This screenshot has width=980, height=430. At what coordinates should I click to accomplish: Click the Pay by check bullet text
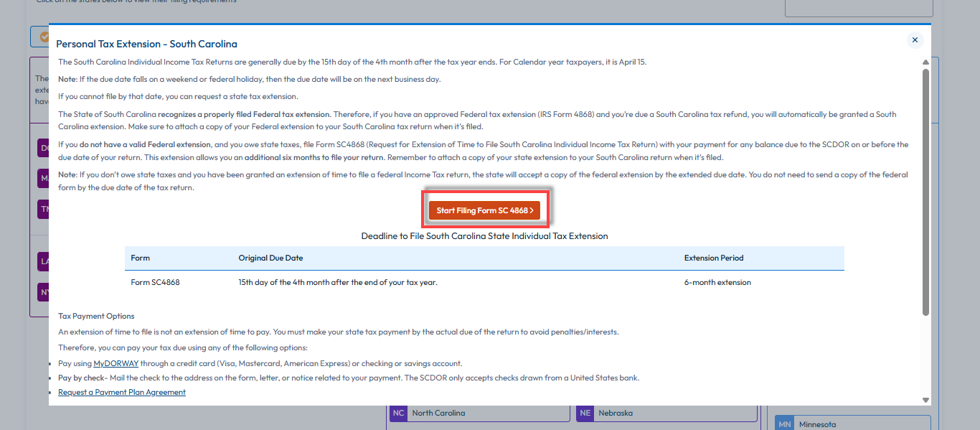(x=349, y=378)
